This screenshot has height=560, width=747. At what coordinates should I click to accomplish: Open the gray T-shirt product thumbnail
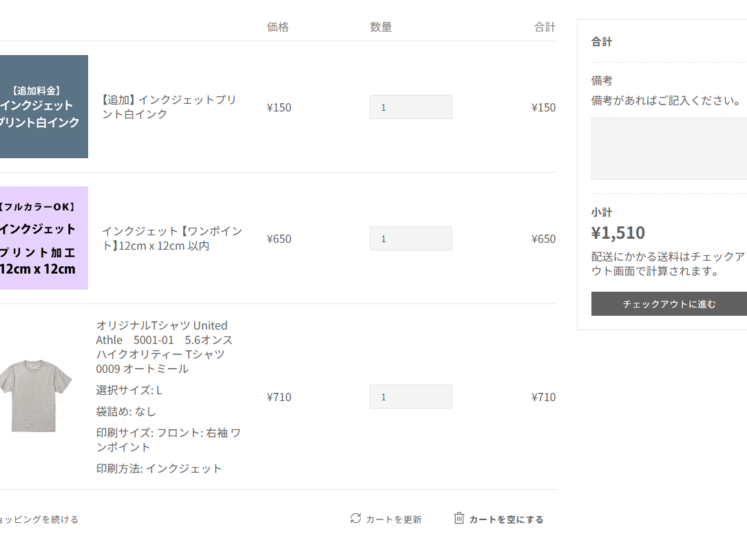[36, 396]
